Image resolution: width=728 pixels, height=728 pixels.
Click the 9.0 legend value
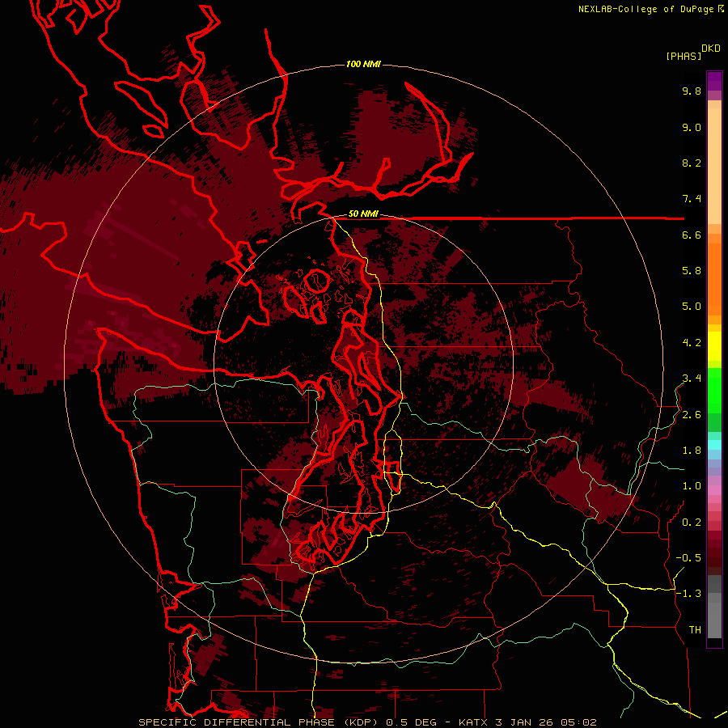tap(692, 127)
